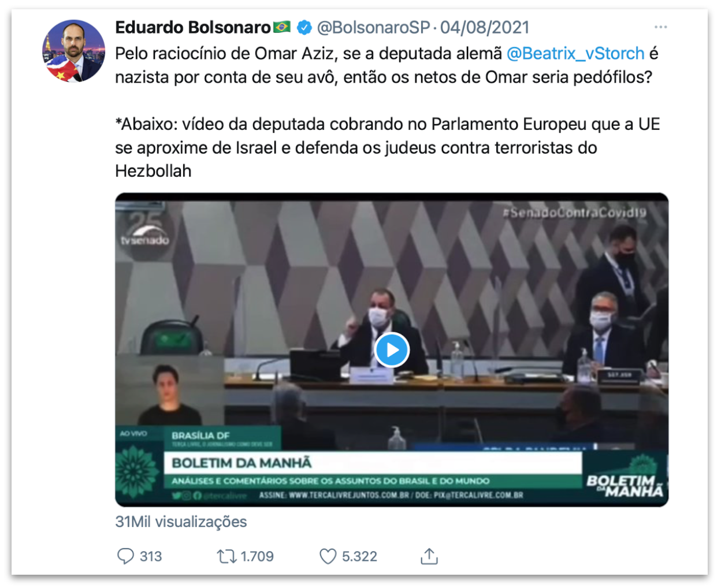Image resolution: width=721 pixels, height=588 pixels.
Task: Open the @Beatrix_vStorch mention link
Action: 575,54
